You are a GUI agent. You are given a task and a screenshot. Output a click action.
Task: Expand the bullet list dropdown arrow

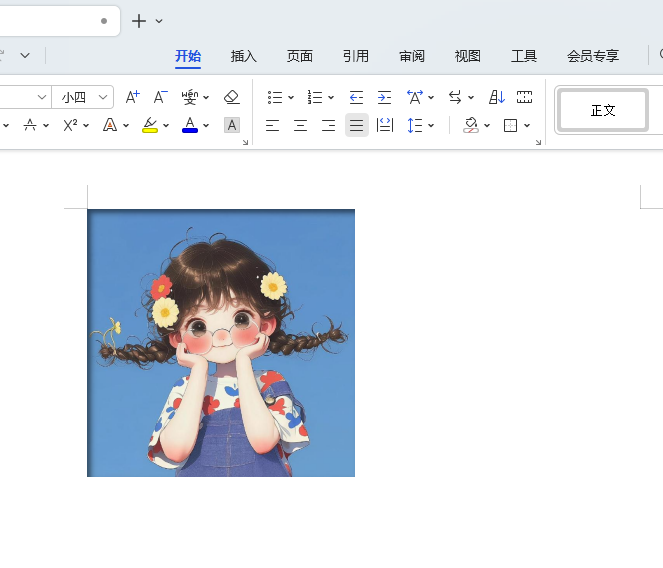click(291, 98)
